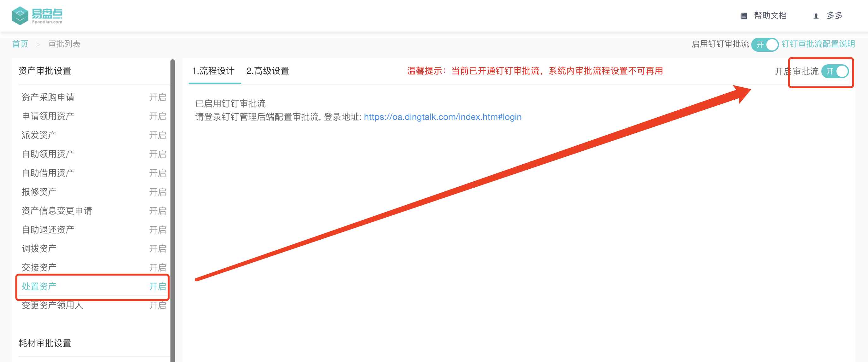Switch to the 1.流程设计 tab
Viewport: 868px width, 362px height.
[213, 71]
